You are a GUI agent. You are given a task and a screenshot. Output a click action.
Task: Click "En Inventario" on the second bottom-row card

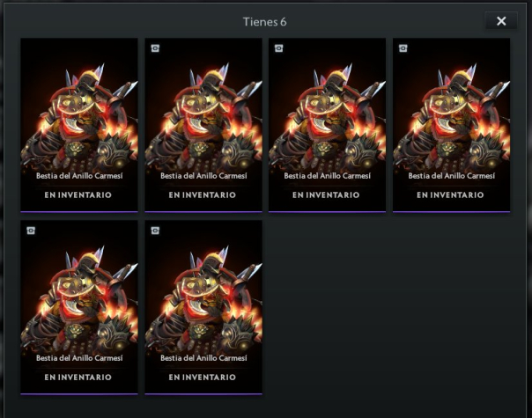[203, 377]
